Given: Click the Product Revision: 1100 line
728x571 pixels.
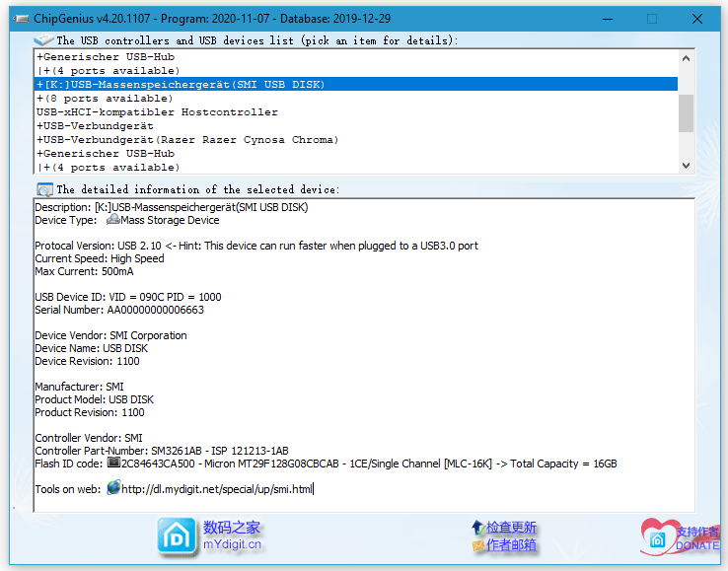Looking at the screenshot, I should (90, 412).
